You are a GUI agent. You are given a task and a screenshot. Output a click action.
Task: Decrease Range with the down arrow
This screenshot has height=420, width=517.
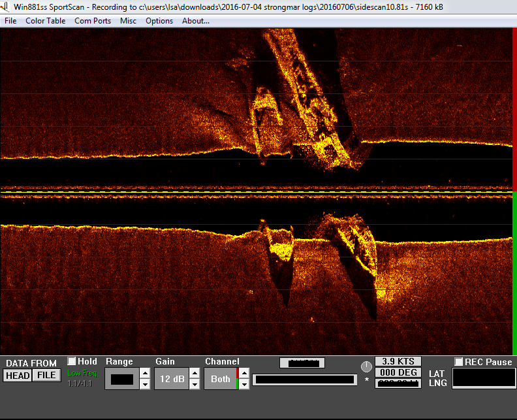coord(145,384)
